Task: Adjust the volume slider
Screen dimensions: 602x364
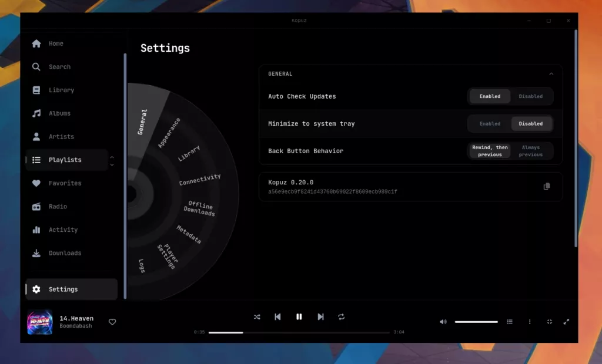Action: pos(476,322)
